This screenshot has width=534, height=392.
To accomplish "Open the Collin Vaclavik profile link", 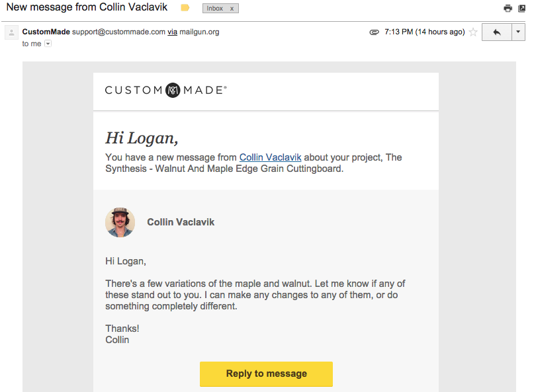I will 270,157.
